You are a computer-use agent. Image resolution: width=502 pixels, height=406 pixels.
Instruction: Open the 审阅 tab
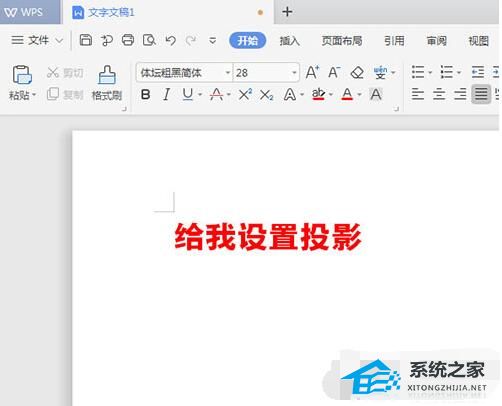[436, 41]
